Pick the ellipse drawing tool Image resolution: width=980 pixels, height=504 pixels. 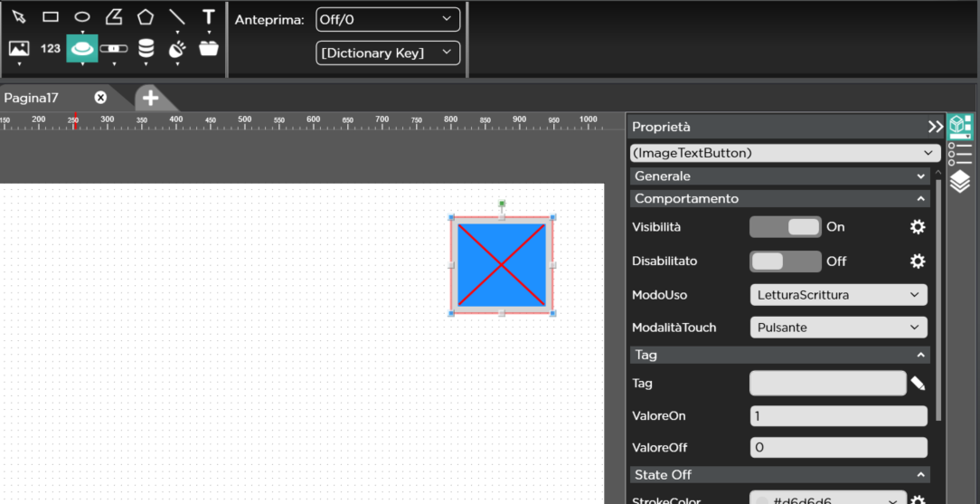82,17
